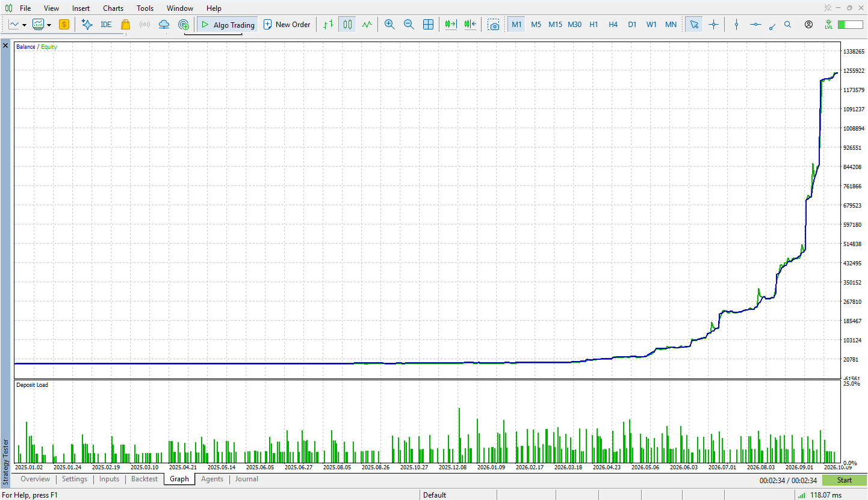Open the Journal tab

click(247, 479)
